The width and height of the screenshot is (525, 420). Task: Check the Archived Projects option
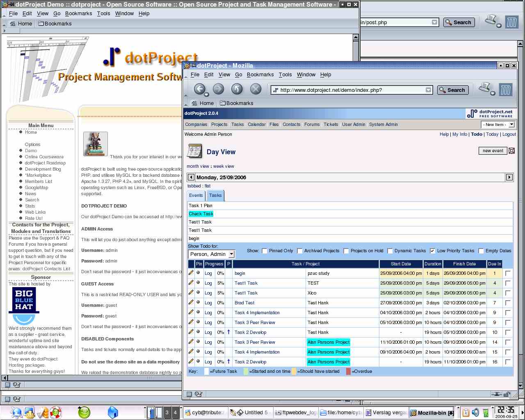(x=300, y=251)
